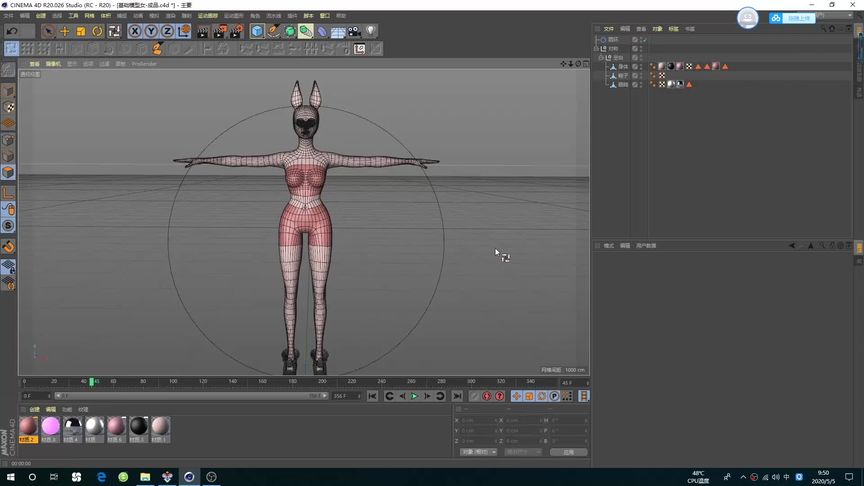Add a Cube primitive from toolbar
The height and width of the screenshot is (486, 864).
tap(257, 31)
